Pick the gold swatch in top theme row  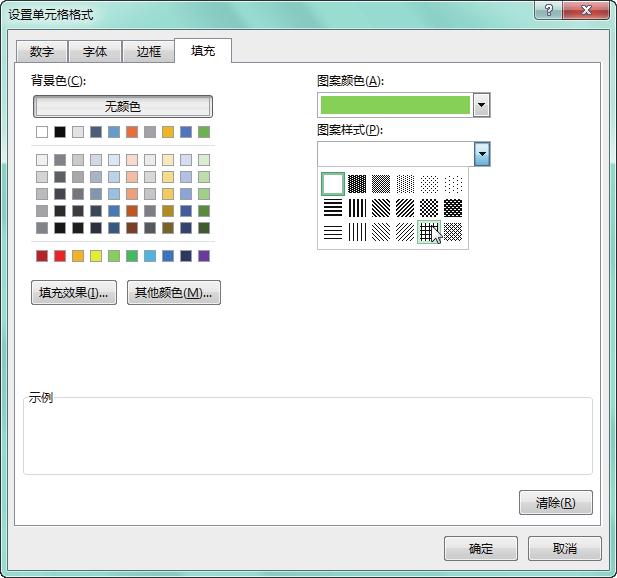pyautogui.click(x=168, y=132)
